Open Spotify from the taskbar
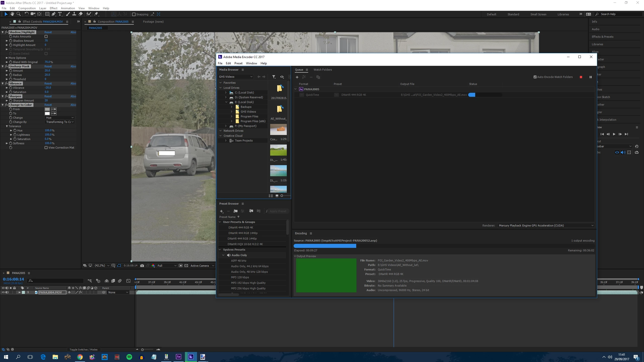The width and height of the screenshot is (644, 362). click(129, 357)
